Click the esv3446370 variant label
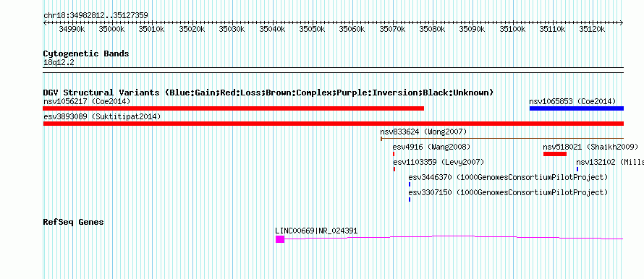Image resolution: width=644 pixels, height=279 pixels. tap(508, 177)
